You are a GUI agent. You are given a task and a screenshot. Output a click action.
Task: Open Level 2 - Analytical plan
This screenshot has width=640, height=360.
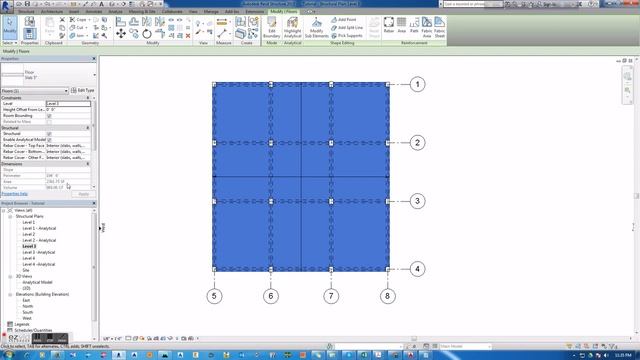[x=39, y=240]
